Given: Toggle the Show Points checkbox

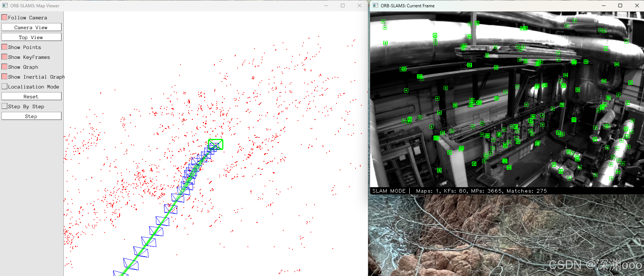Looking at the screenshot, I should pos(4,47).
